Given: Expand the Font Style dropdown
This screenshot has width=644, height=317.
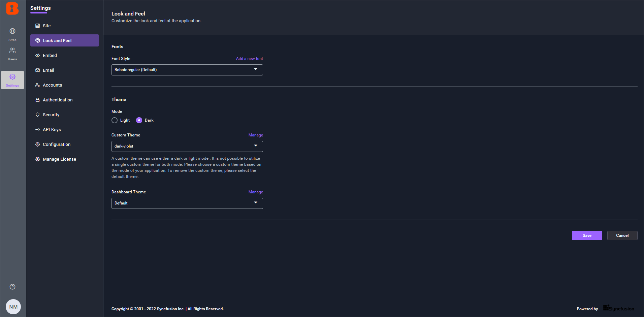Looking at the screenshot, I should (x=187, y=70).
